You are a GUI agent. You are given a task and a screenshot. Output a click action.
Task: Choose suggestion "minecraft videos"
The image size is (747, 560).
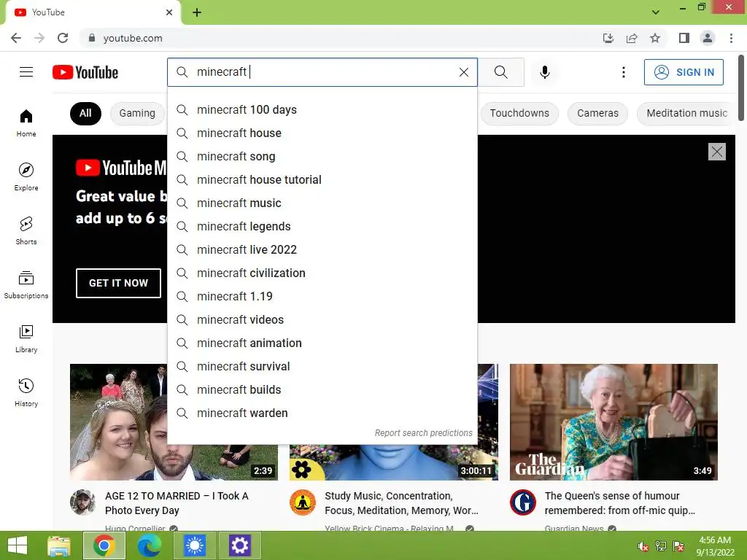pos(322,319)
